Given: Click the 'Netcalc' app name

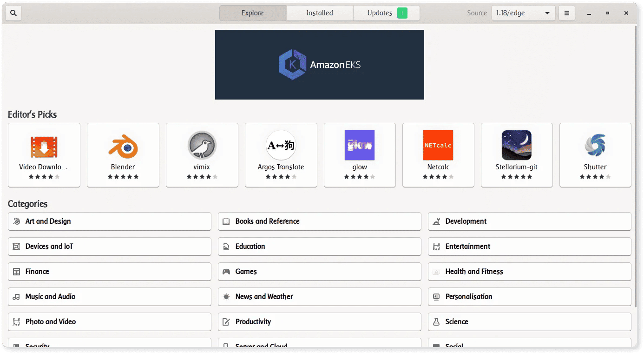Looking at the screenshot, I should click(x=439, y=167).
